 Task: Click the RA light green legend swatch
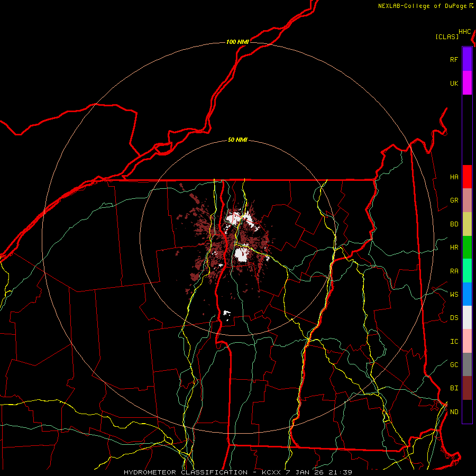[x=467, y=271]
